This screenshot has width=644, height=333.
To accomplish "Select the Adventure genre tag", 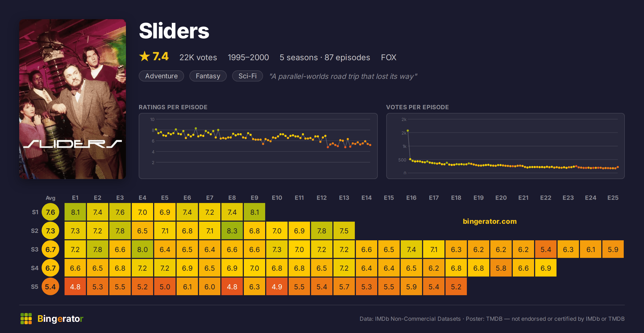I will [x=161, y=76].
